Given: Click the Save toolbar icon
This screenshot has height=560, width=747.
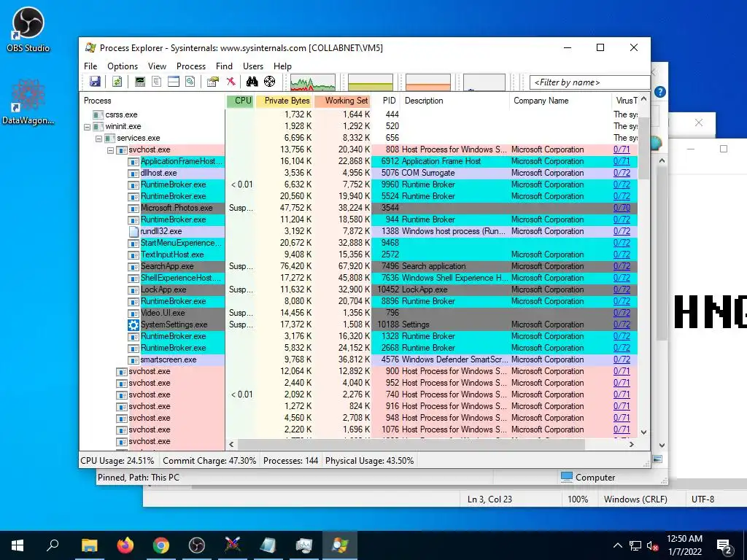Looking at the screenshot, I should pos(95,82).
